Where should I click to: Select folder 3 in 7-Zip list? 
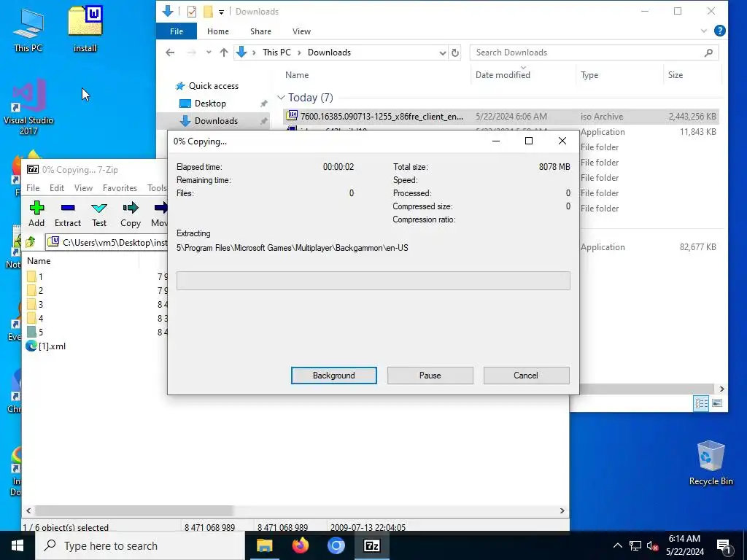[x=36, y=304]
